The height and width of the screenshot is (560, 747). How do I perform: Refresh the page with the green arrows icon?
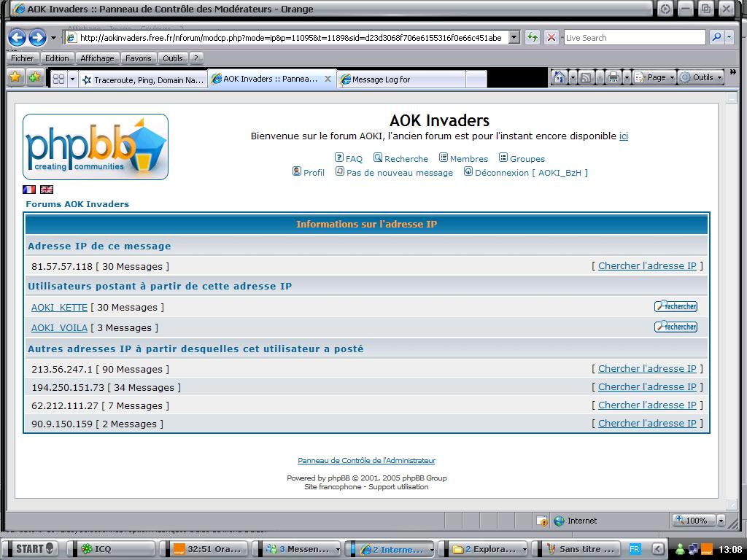[532, 37]
